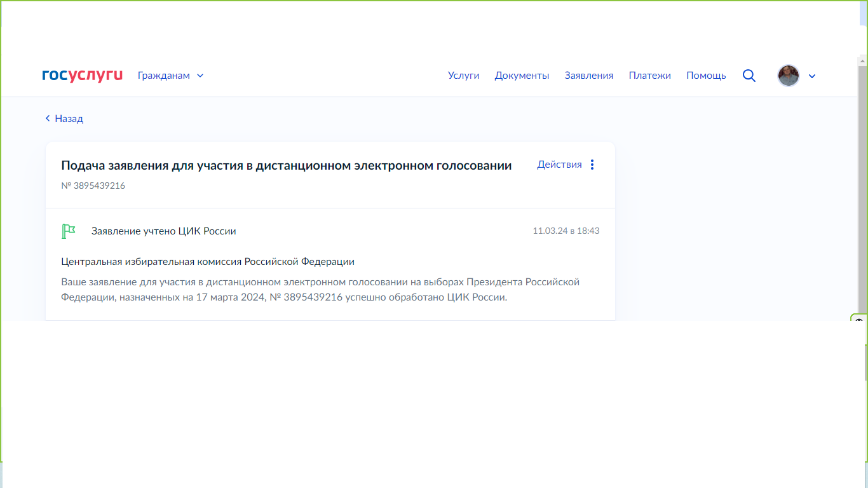Click the message paragraph starting Ваше заявление

click(x=320, y=290)
